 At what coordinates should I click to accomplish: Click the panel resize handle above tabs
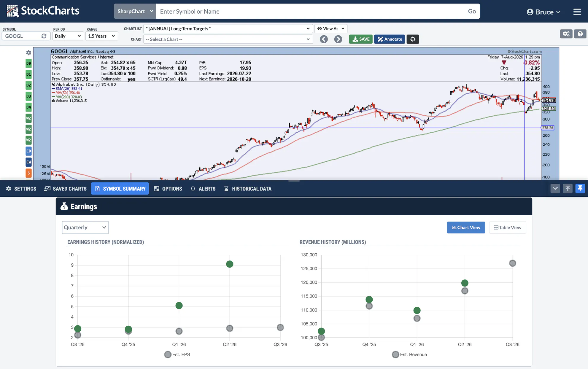[x=294, y=181]
